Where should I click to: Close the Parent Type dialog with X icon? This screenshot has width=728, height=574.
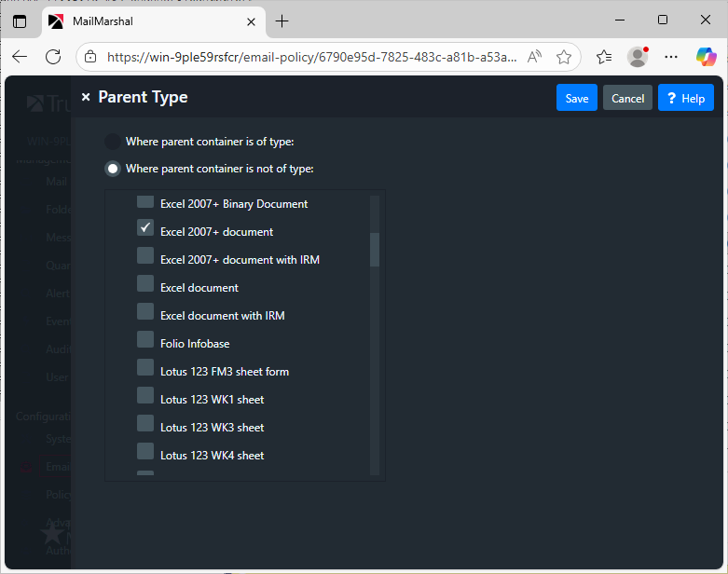click(x=86, y=97)
